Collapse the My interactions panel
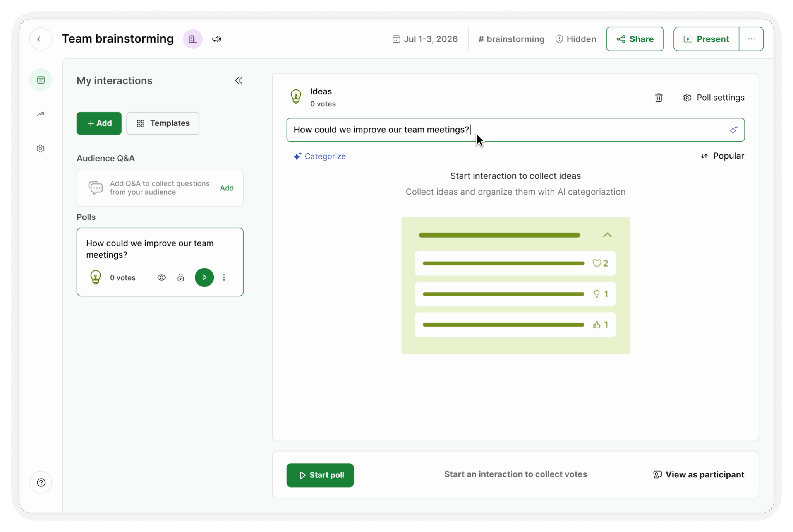 (x=239, y=80)
